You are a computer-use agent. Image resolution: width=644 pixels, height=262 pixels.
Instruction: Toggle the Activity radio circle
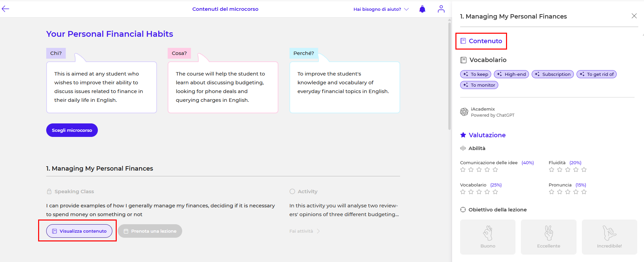click(x=292, y=192)
